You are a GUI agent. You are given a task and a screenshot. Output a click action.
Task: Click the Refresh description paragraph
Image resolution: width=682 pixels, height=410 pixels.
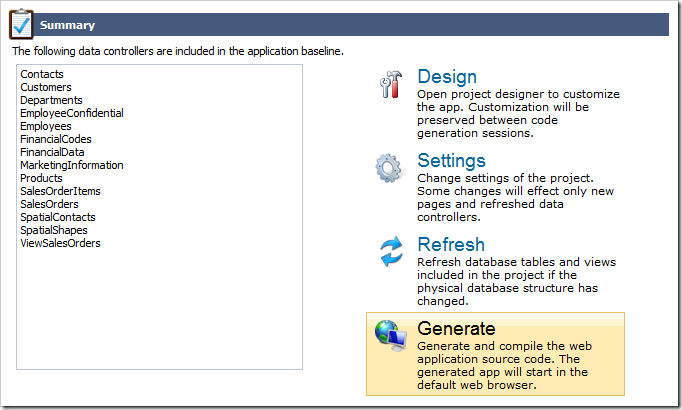517,281
